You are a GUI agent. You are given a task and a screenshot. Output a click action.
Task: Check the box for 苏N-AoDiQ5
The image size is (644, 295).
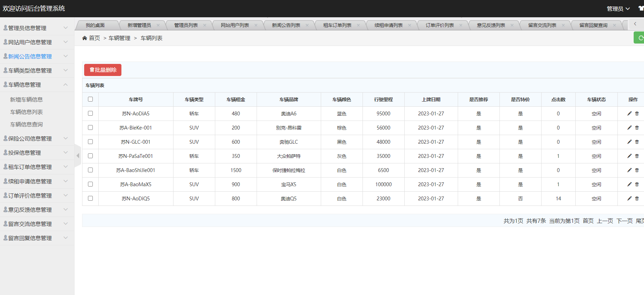[90, 198]
